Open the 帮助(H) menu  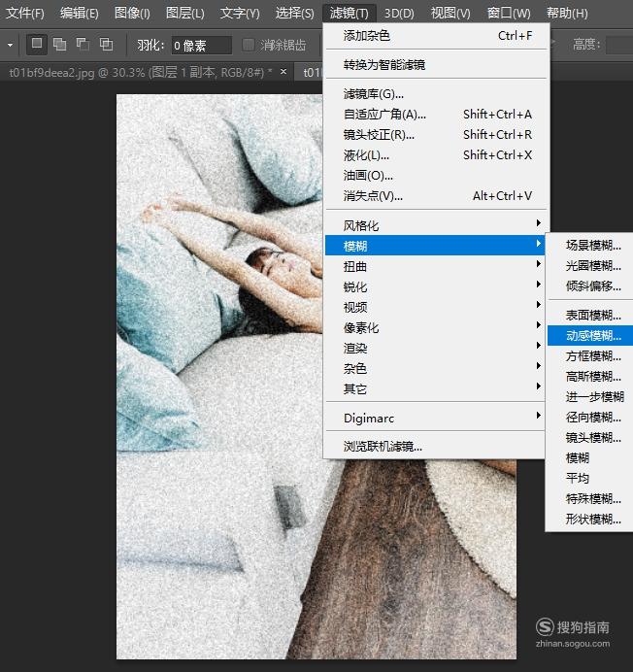pyautogui.click(x=567, y=14)
